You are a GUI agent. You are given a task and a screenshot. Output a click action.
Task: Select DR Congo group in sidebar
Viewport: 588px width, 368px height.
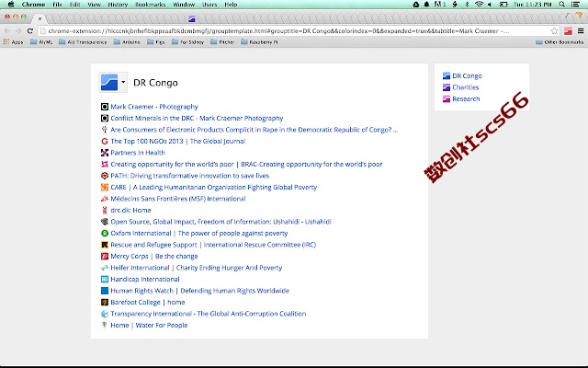462,75
